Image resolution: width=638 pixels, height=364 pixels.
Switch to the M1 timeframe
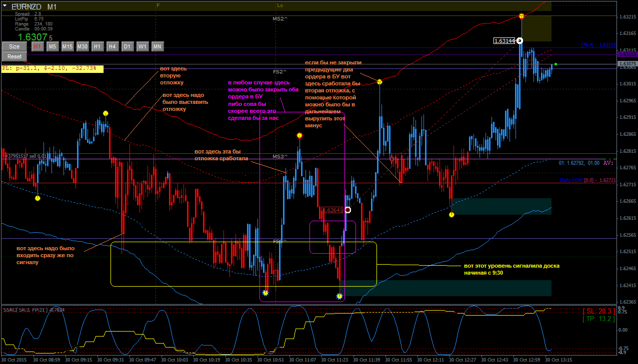pos(37,46)
